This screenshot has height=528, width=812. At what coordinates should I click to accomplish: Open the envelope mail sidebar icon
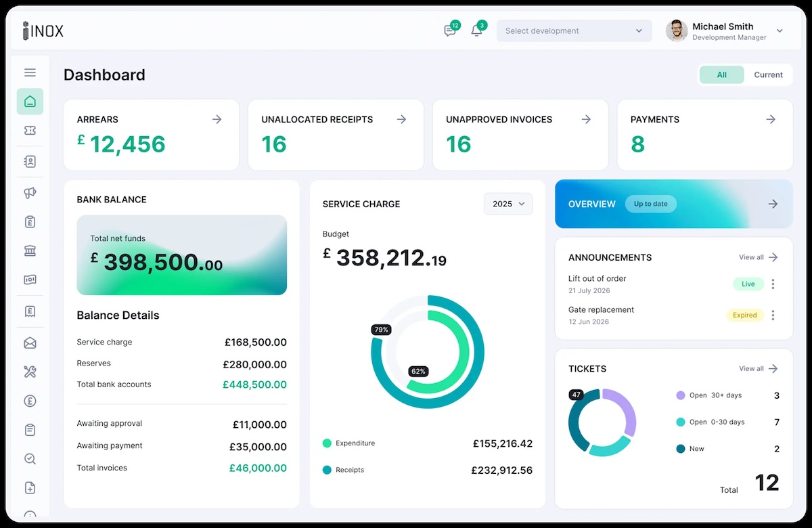[x=30, y=343]
